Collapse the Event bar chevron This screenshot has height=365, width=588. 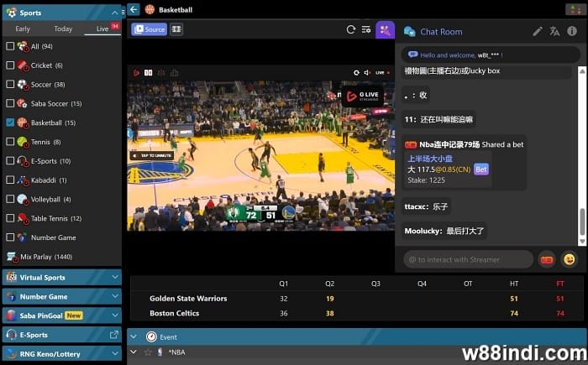(x=134, y=336)
